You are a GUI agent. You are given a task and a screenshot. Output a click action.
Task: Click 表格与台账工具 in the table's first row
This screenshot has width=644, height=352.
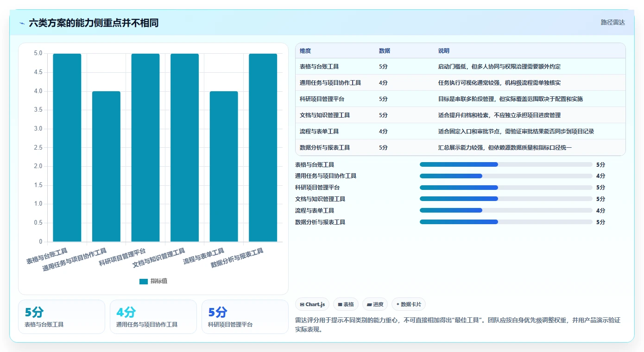tap(319, 67)
